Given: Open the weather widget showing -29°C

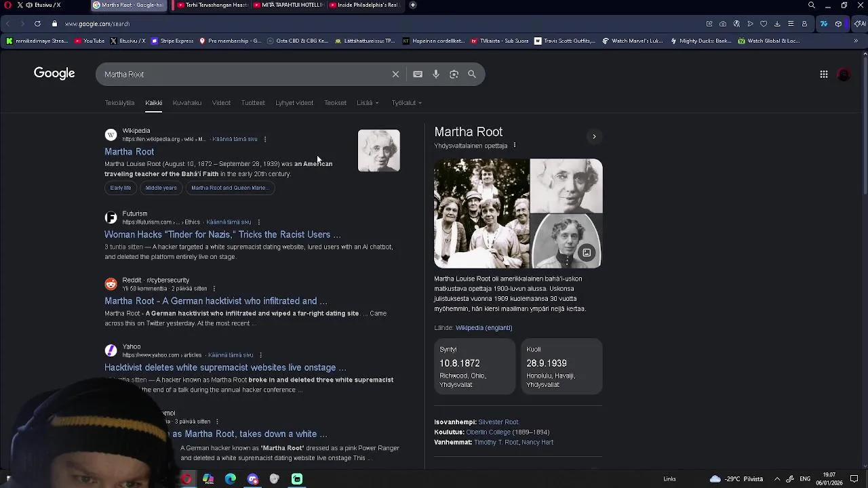Looking at the screenshot, I should [x=736, y=479].
